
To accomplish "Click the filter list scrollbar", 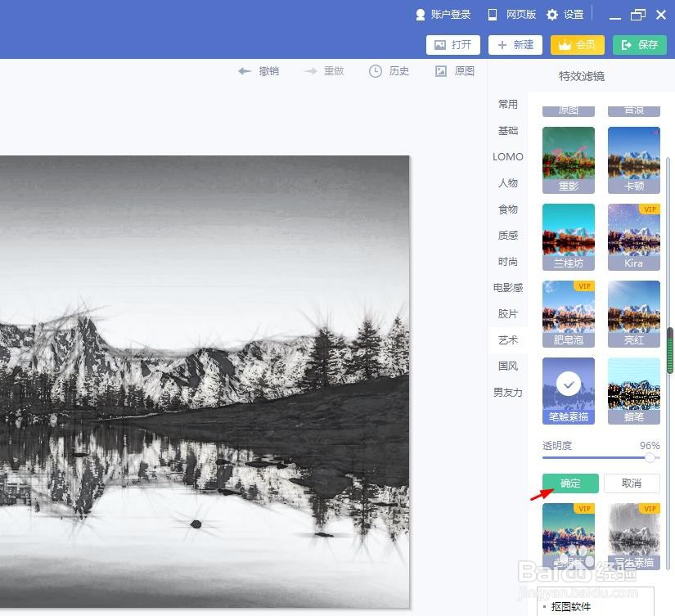I will coord(669,351).
